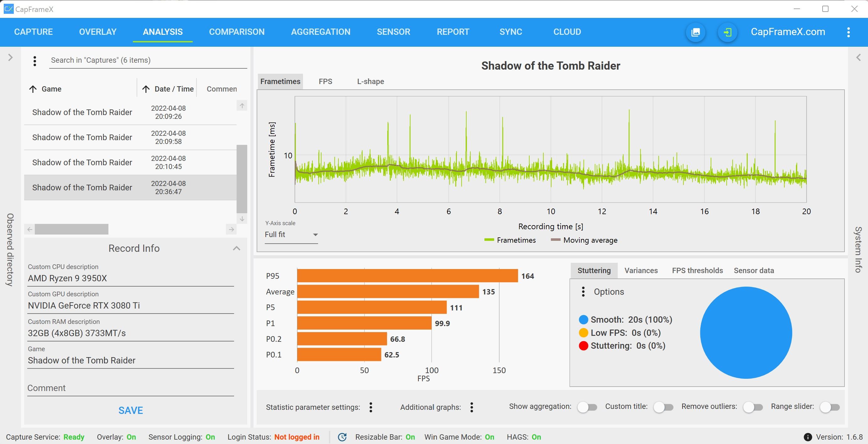Viewport: 868px width, 444px height.
Task: Expand the System Info panel chevron
Action: click(x=859, y=57)
